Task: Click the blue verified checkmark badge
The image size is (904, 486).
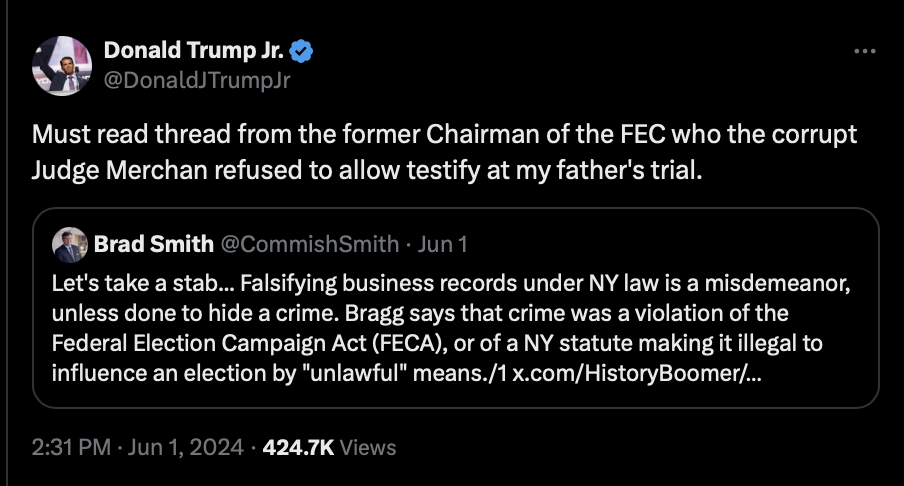Action: 300,51
